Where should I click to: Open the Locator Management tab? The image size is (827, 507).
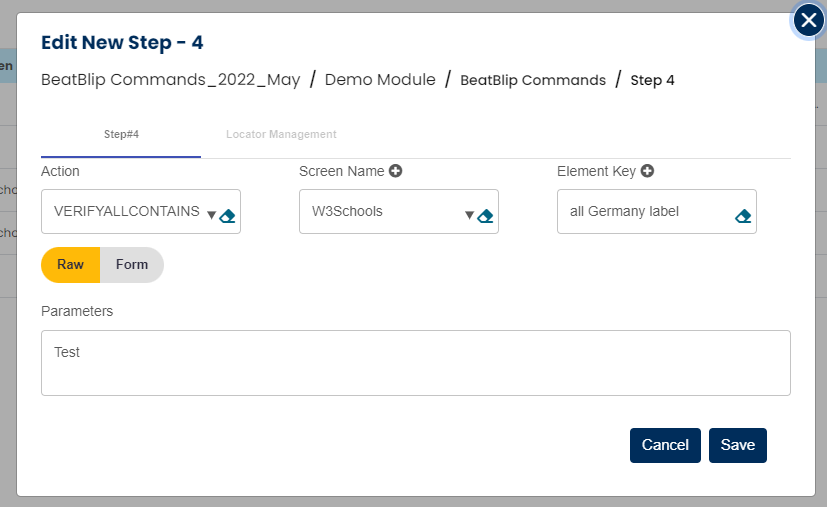281,134
